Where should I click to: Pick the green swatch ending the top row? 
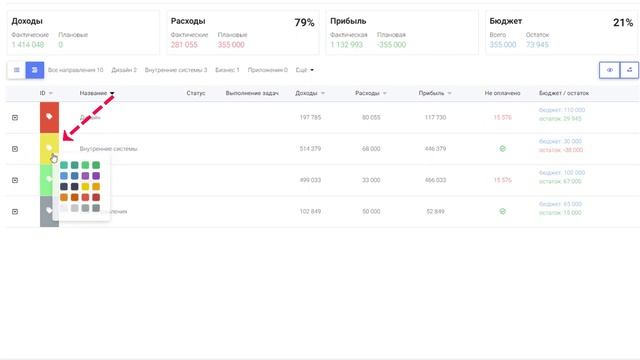(x=96, y=165)
